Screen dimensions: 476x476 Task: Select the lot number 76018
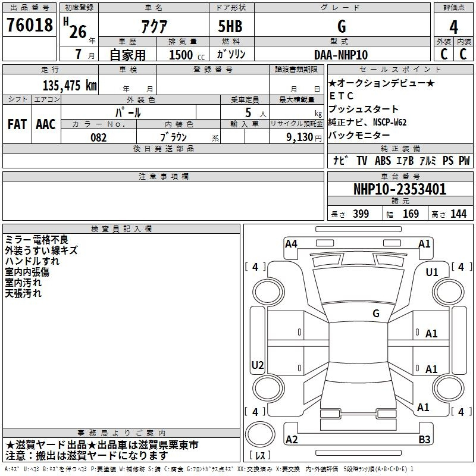click(29, 25)
